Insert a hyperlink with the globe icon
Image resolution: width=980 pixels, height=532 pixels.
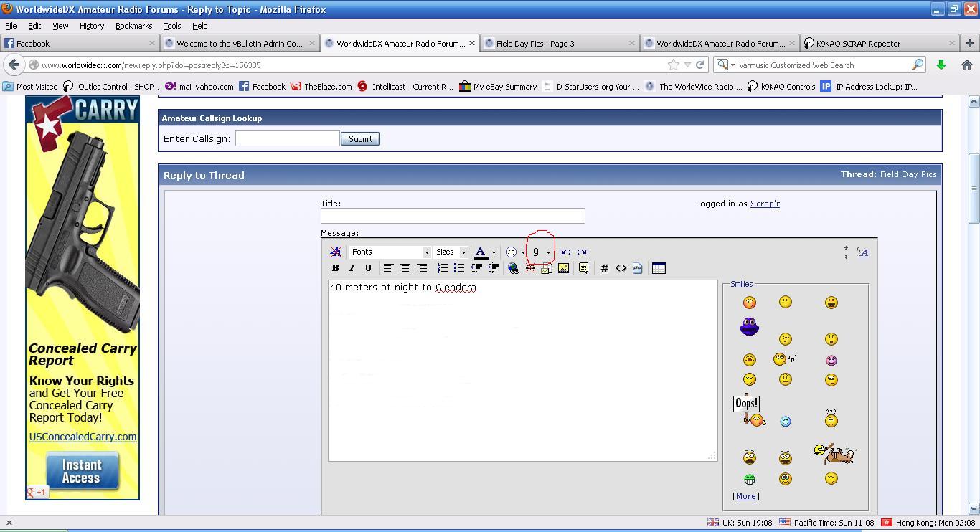click(513, 268)
